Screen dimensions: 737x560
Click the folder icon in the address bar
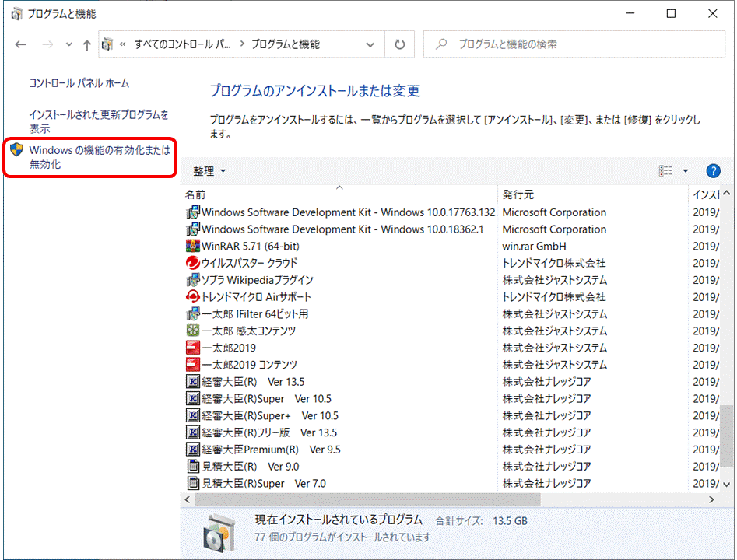(x=107, y=44)
